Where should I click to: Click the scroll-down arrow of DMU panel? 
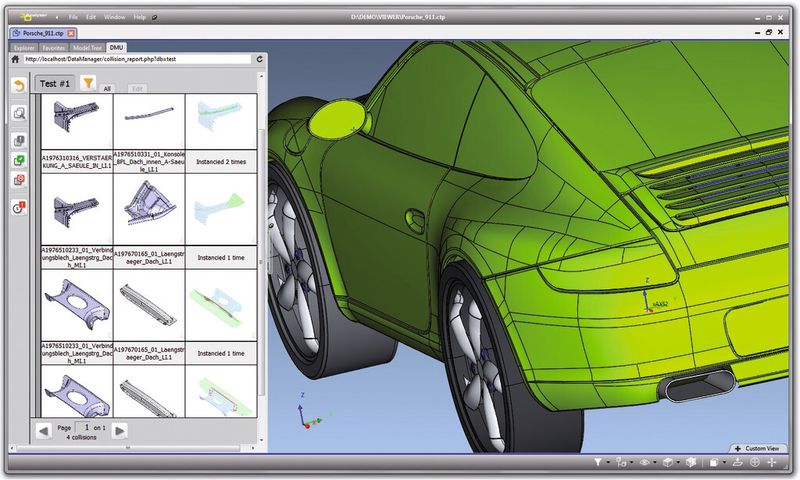pos(262,440)
